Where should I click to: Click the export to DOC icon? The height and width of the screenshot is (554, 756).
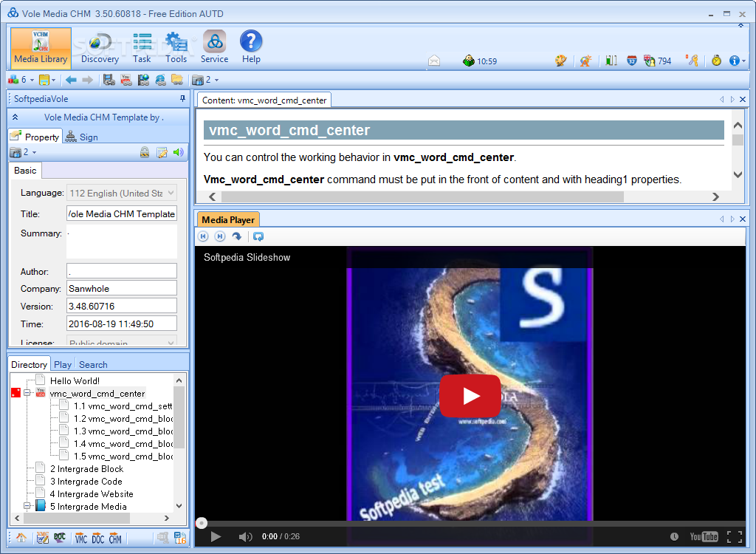pos(98,538)
